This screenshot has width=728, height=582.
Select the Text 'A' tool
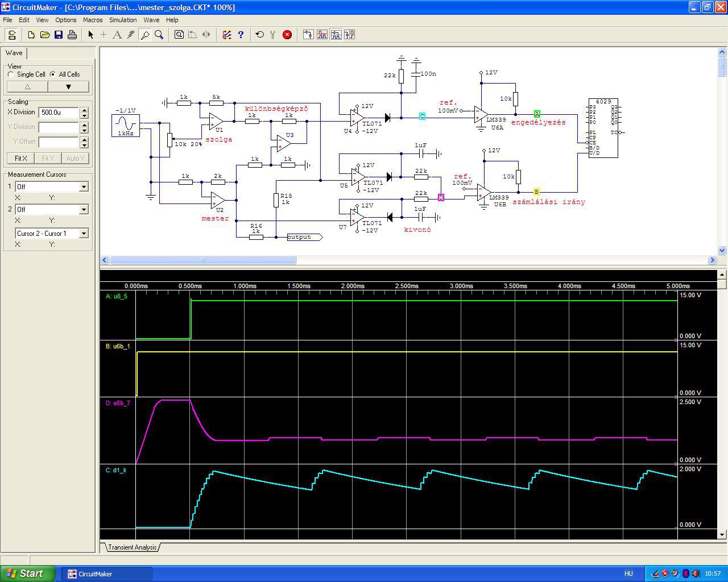pos(118,35)
